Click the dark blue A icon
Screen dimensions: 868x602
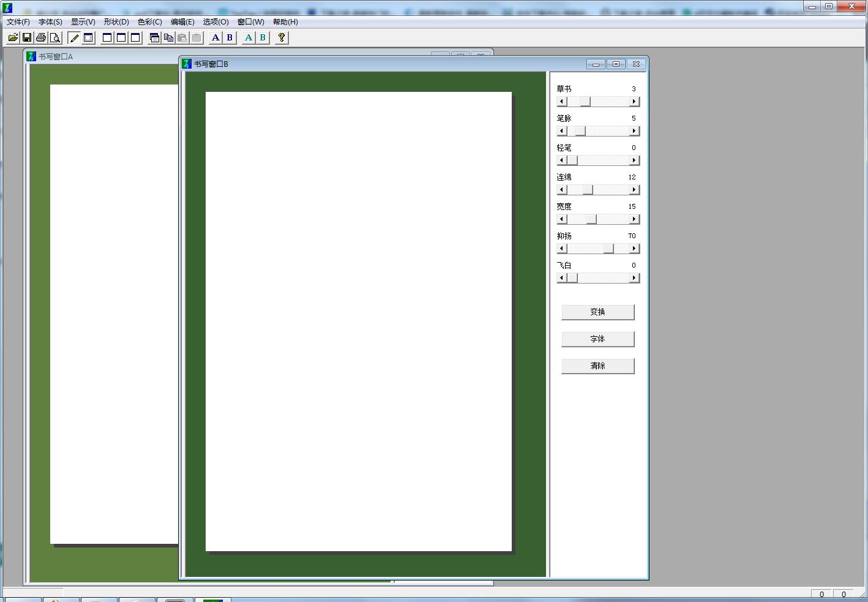(215, 38)
